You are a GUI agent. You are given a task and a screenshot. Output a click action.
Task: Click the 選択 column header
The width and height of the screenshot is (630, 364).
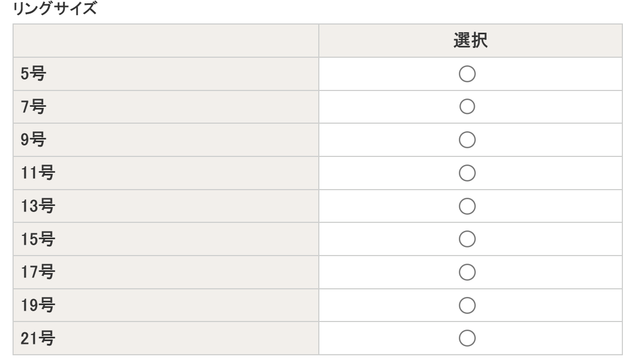click(x=469, y=41)
